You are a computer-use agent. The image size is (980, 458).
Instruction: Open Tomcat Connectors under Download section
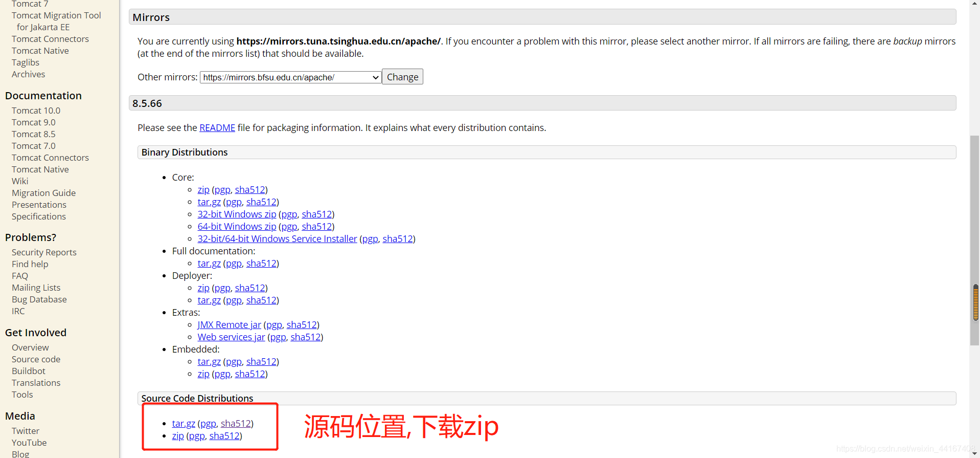click(50, 39)
